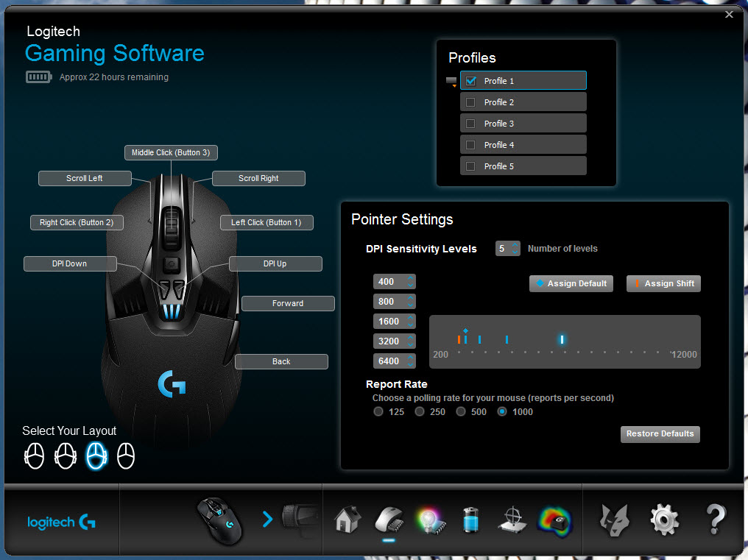The width and height of the screenshot is (748, 560).
Task: Select the second mouse layout icon
Action: coord(66,456)
